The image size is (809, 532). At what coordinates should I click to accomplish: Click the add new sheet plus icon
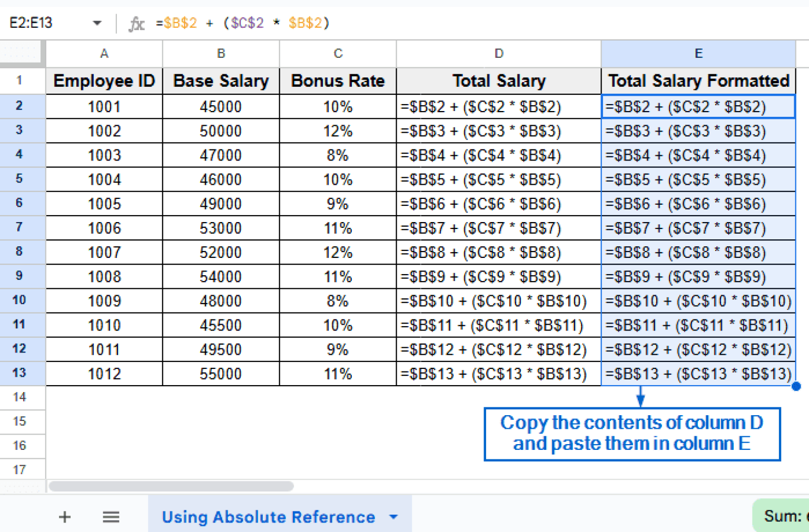(65, 517)
